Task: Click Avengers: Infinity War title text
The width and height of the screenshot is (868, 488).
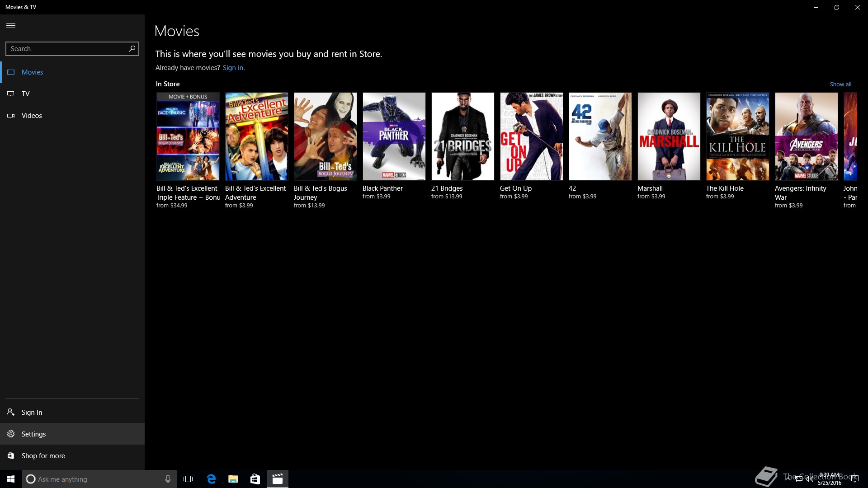Action: click(x=801, y=193)
